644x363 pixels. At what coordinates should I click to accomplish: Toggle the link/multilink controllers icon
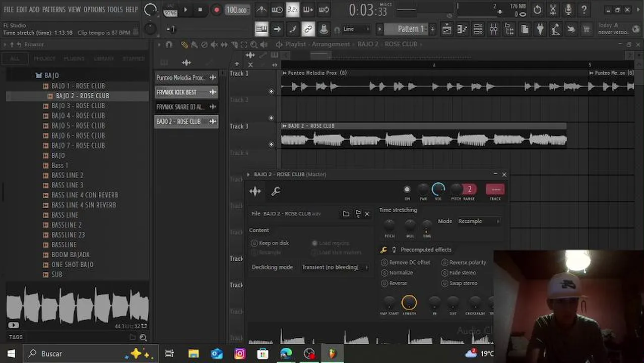click(x=308, y=29)
